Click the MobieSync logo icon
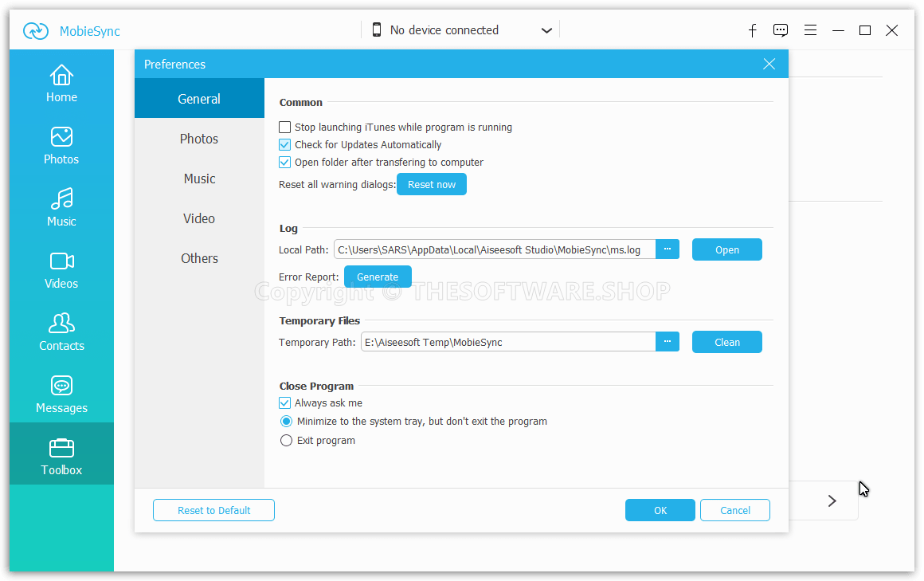This screenshot has height=581, width=924. point(35,30)
